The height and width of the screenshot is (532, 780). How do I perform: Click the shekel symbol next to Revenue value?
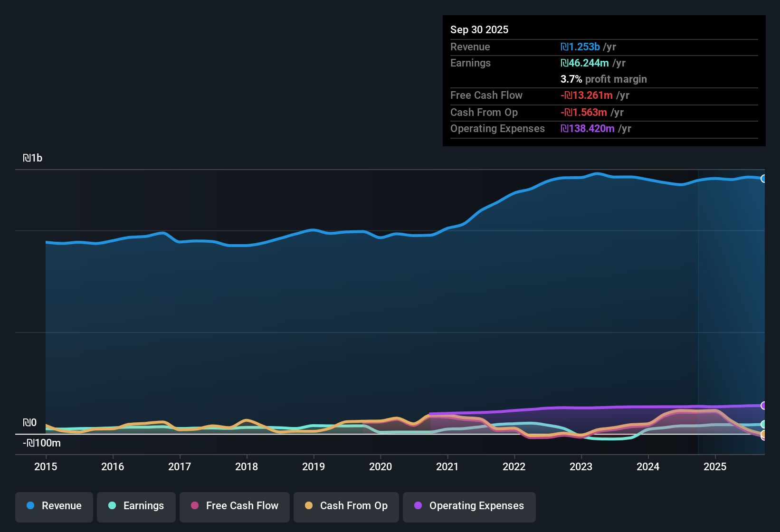[564, 47]
